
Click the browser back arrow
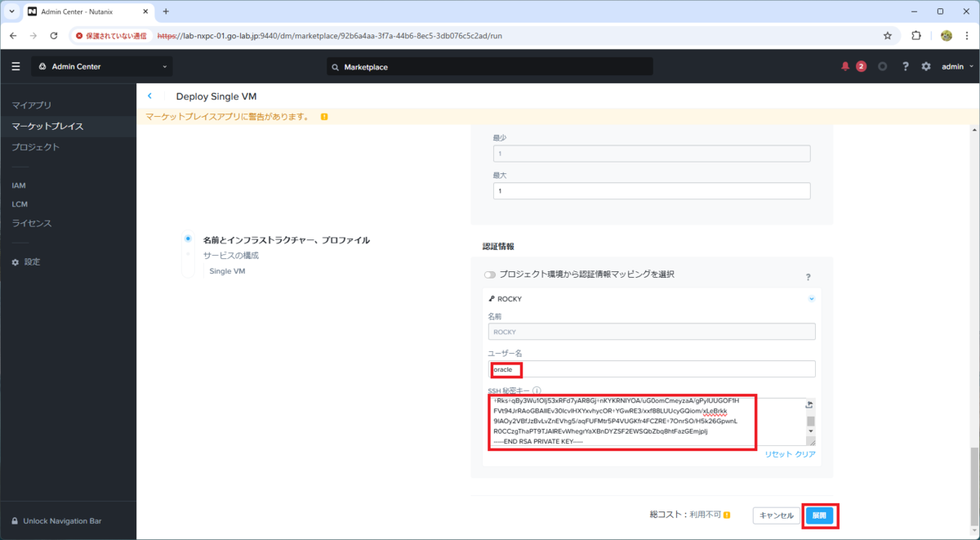pyautogui.click(x=14, y=36)
